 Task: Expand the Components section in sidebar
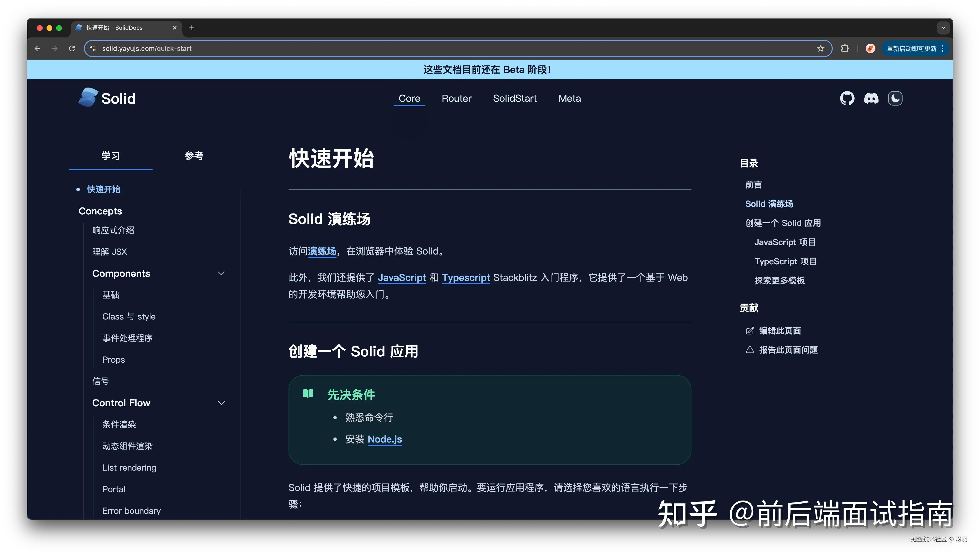click(221, 273)
